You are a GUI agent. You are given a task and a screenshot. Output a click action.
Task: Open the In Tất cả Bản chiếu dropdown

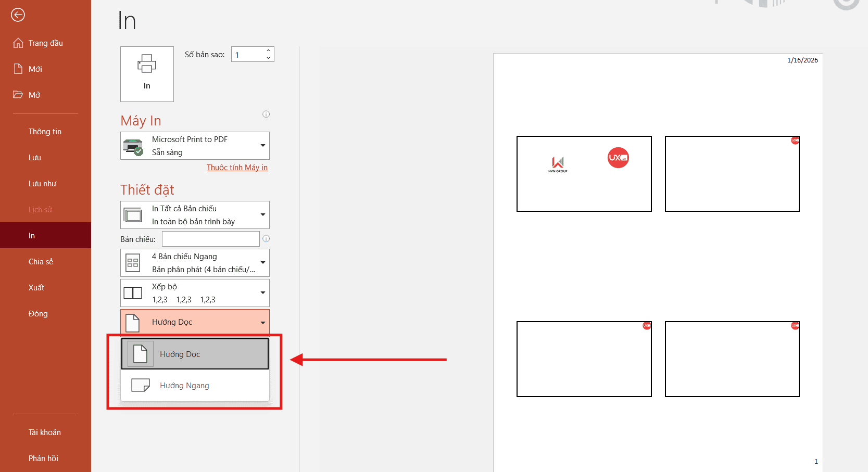point(195,215)
